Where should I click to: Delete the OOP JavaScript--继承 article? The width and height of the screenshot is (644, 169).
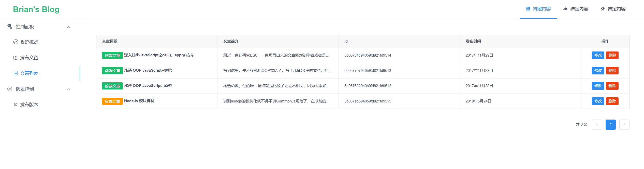[612, 71]
